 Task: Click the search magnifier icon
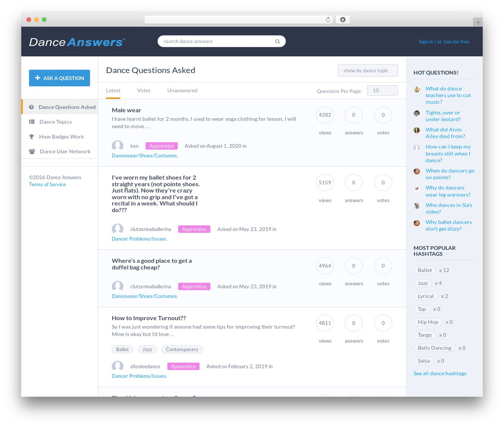(x=278, y=41)
